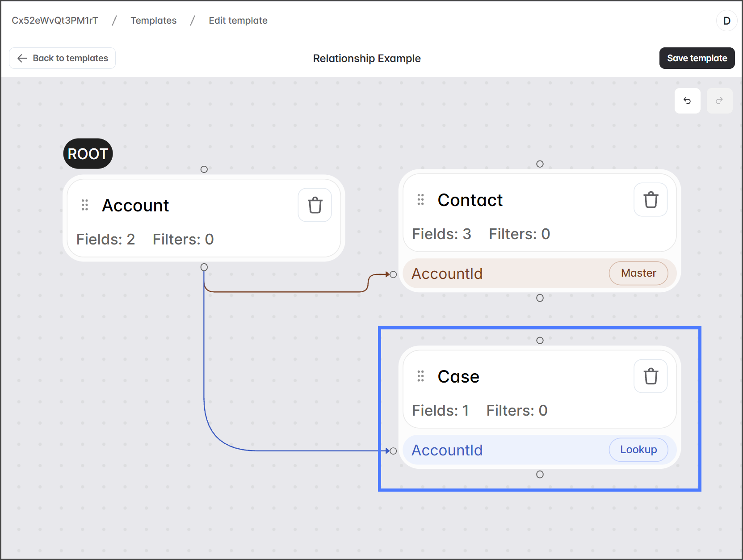Select the Account node title
743x560 pixels.
[x=135, y=206]
